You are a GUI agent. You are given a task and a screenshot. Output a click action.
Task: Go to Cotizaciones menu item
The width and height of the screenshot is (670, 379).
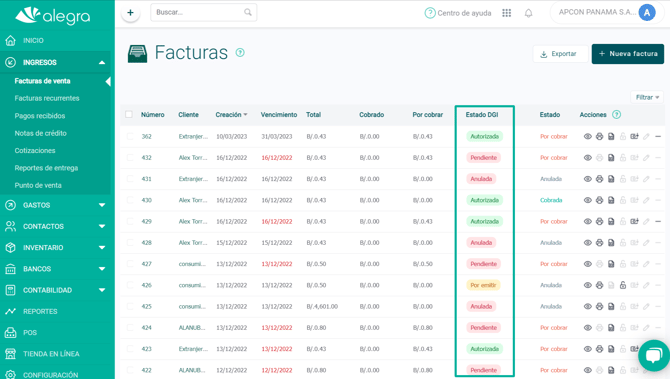point(35,150)
